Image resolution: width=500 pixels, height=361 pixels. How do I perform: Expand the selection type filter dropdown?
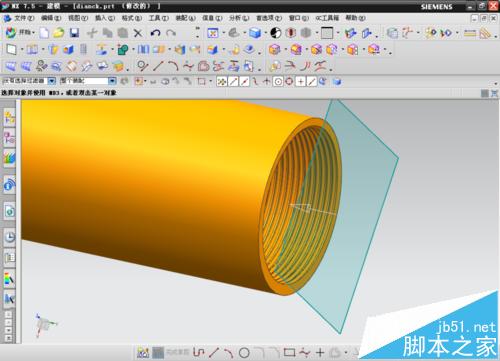[52, 81]
